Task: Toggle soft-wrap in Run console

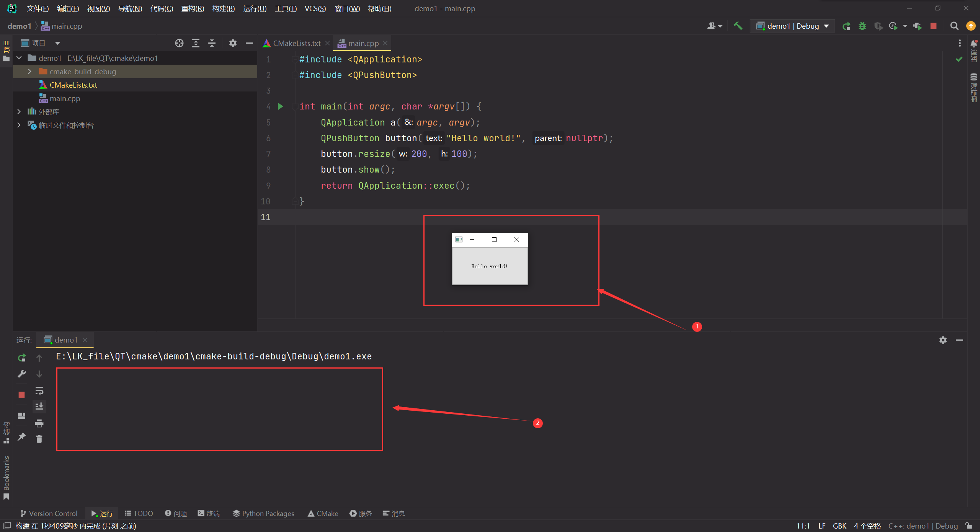Action: [x=39, y=391]
